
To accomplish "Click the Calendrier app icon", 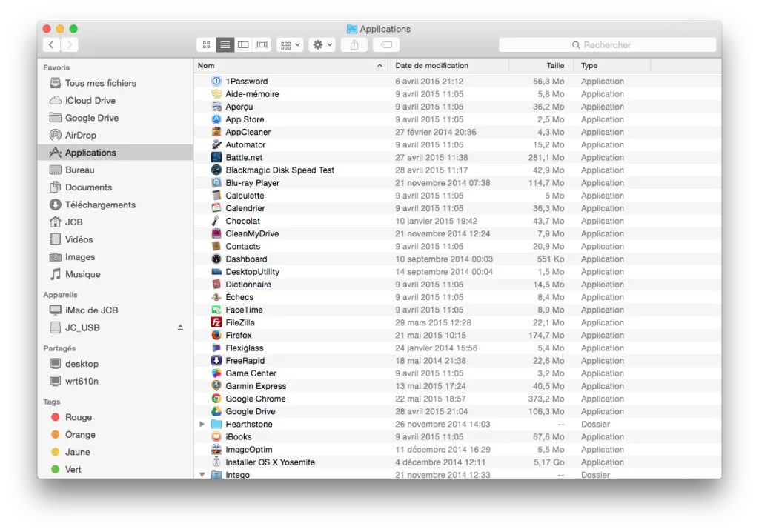I will pos(216,208).
